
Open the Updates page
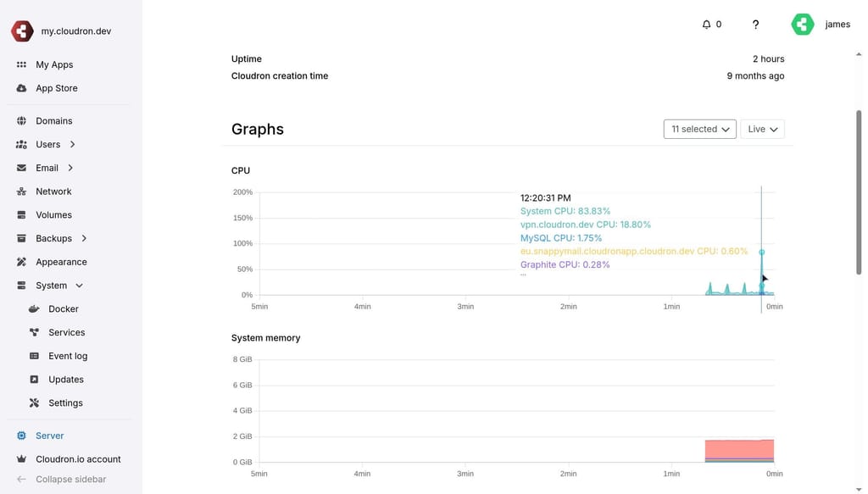[x=66, y=380]
